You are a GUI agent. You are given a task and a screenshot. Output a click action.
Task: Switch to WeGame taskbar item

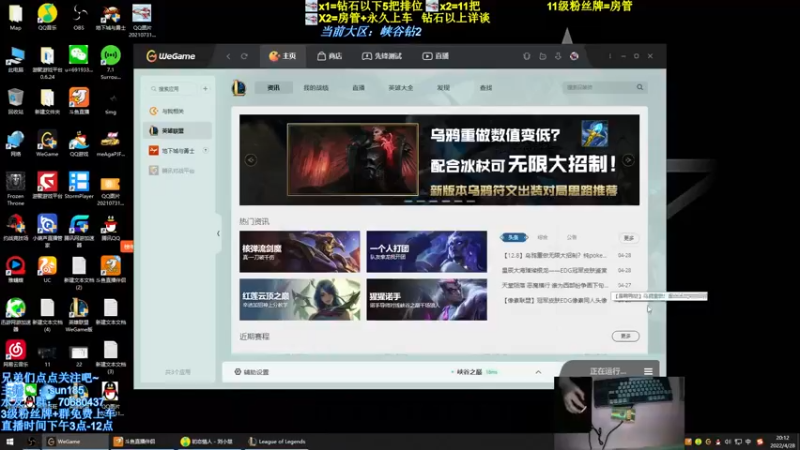74,442
